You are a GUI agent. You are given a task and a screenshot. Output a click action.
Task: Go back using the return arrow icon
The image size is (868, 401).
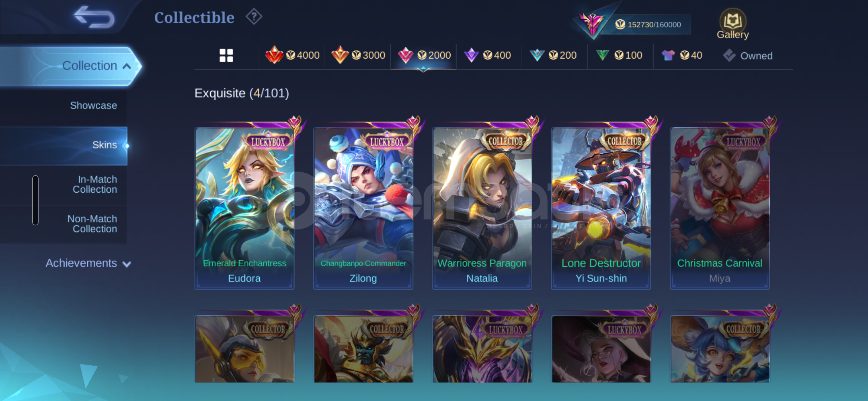(95, 17)
